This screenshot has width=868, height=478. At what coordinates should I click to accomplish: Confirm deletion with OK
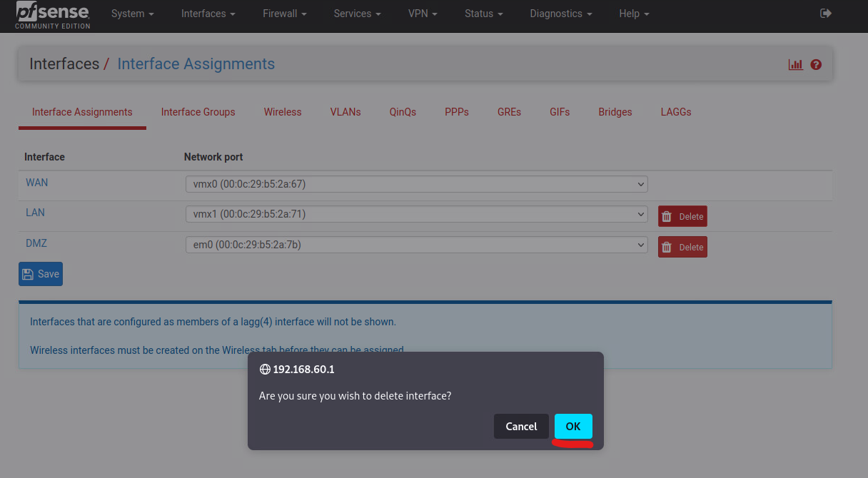[573, 427]
